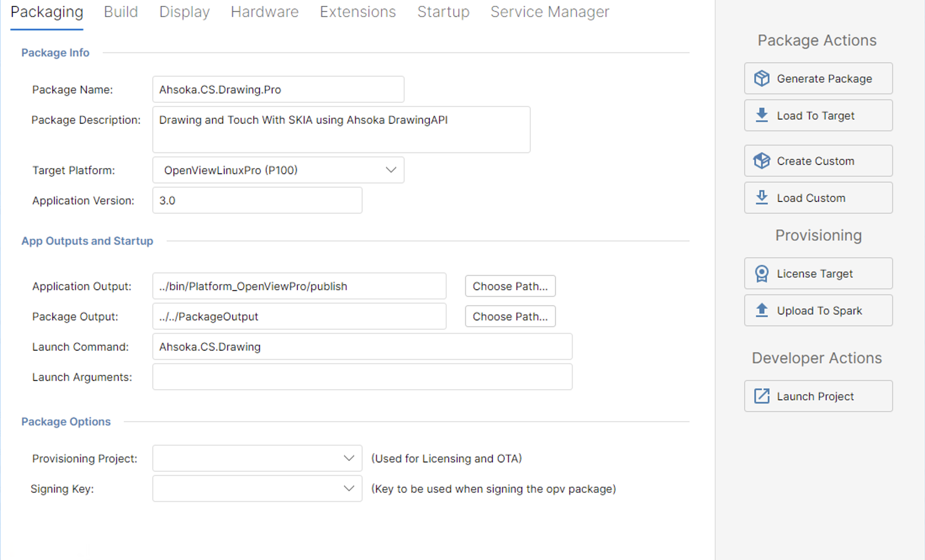Click the Create Custom label text
This screenshot has height=560, width=925.
[x=815, y=161]
